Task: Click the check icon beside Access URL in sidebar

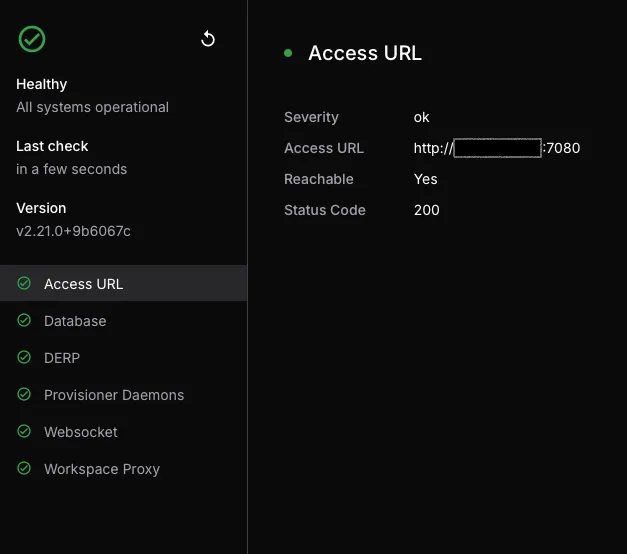Action: pos(24,284)
